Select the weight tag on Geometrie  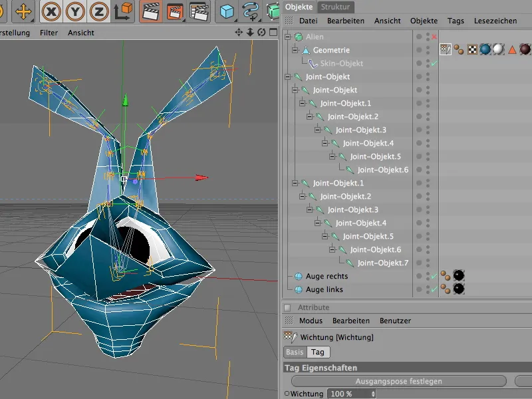(x=446, y=49)
